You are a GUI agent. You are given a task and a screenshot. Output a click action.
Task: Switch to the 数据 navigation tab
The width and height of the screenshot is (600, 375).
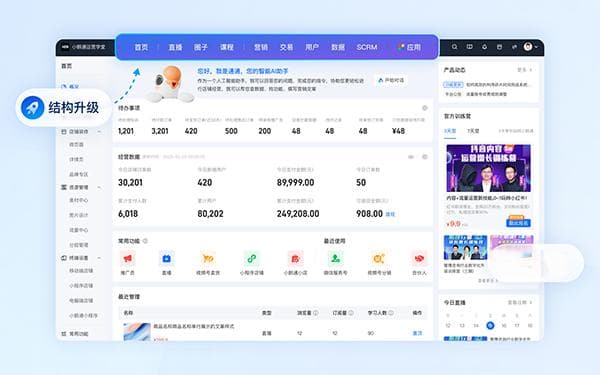pos(338,47)
